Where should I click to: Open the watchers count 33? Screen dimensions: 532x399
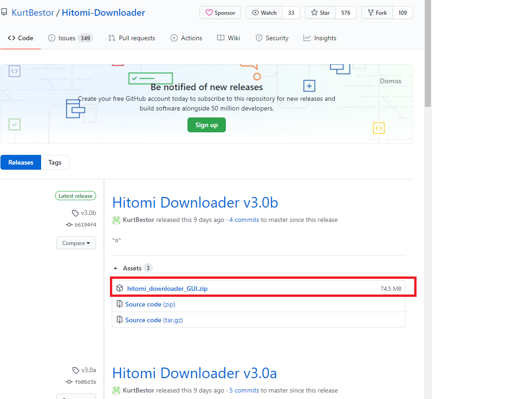point(291,12)
